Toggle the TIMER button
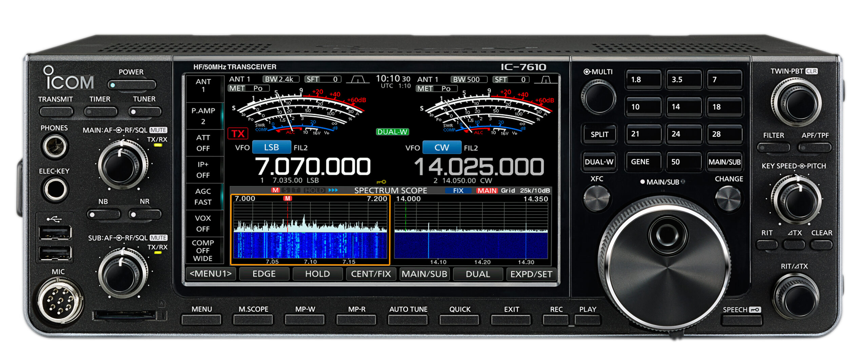The height and width of the screenshot is (362, 868). coord(100,111)
